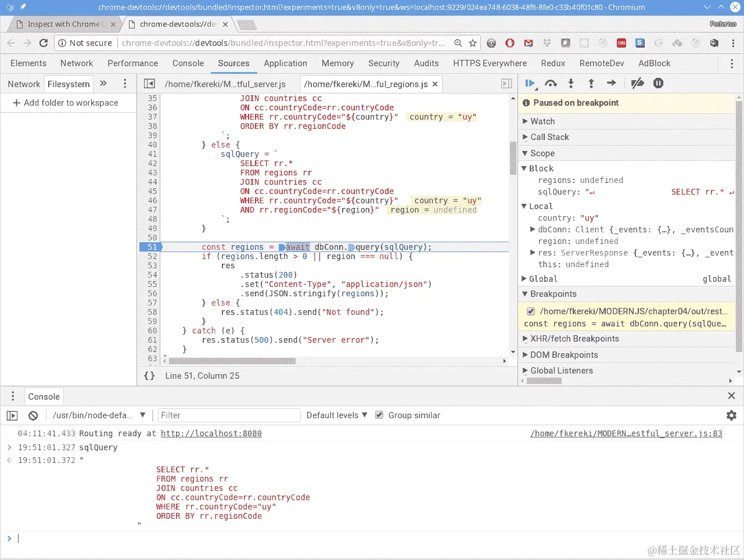
Task: Open node context selector dropdown
Action: click(99, 415)
